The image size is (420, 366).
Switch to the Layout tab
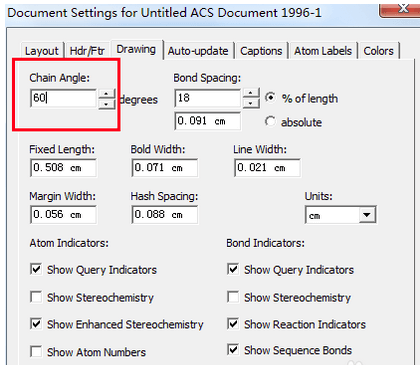click(x=42, y=51)
